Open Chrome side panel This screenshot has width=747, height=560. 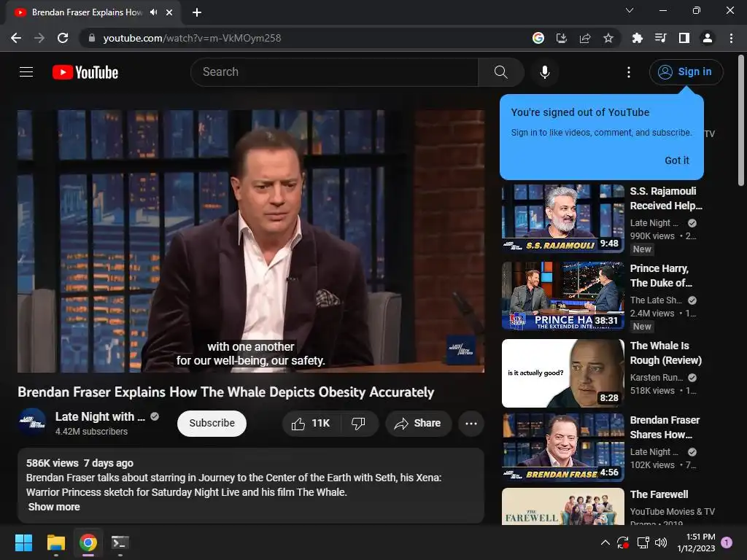pyautogui.click(x=684, y=38)
